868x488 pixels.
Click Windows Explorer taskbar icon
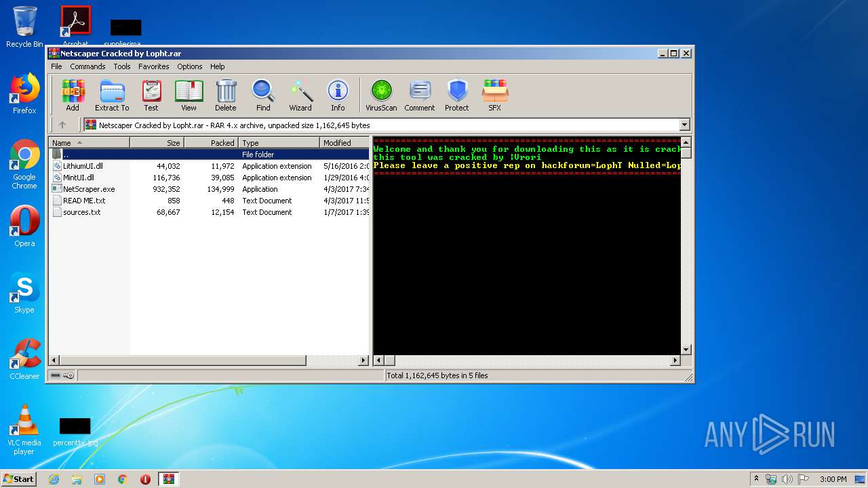(x=77, y=479)
